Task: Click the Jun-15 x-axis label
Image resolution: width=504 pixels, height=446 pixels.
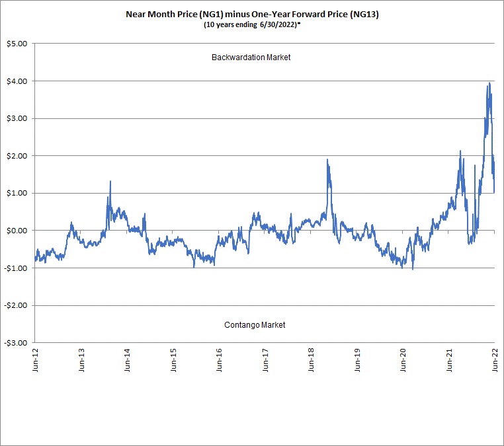Action: (x=173, y=360)
